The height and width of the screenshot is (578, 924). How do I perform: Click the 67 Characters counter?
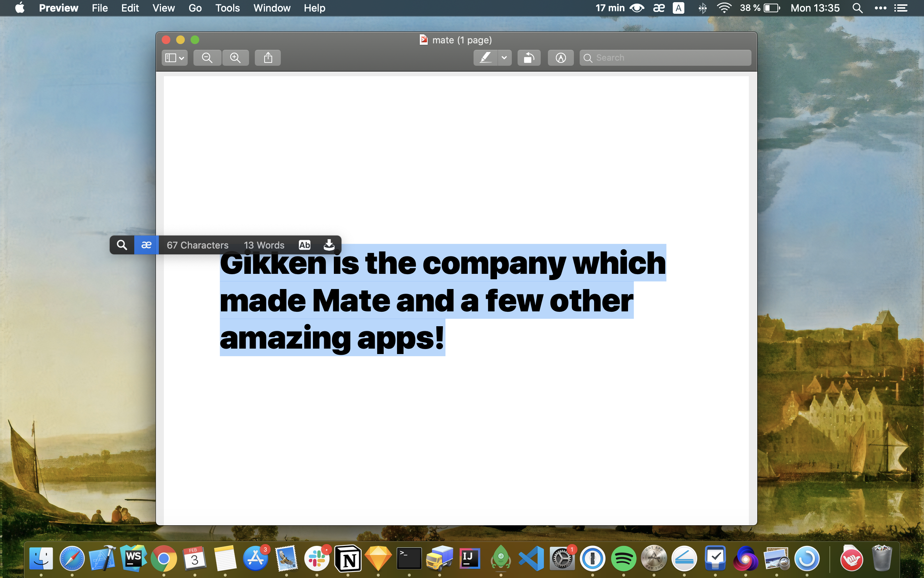tap(197, 245)
